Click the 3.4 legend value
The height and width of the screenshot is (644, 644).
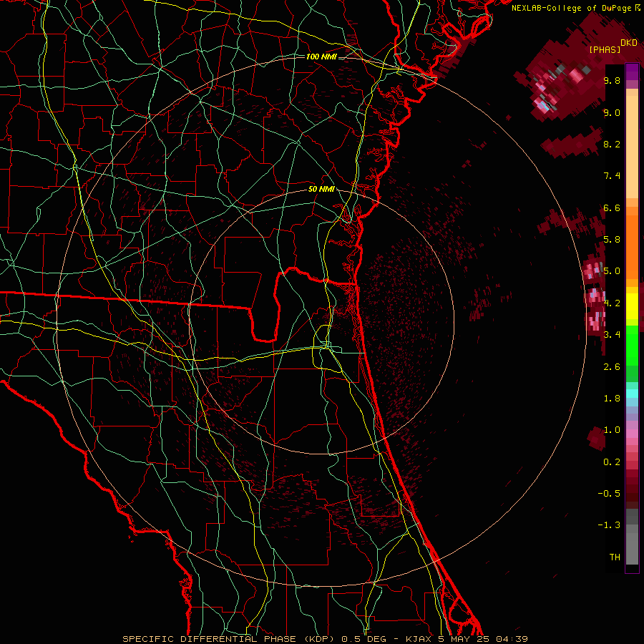pyautogui.click(x=612, y=335)
